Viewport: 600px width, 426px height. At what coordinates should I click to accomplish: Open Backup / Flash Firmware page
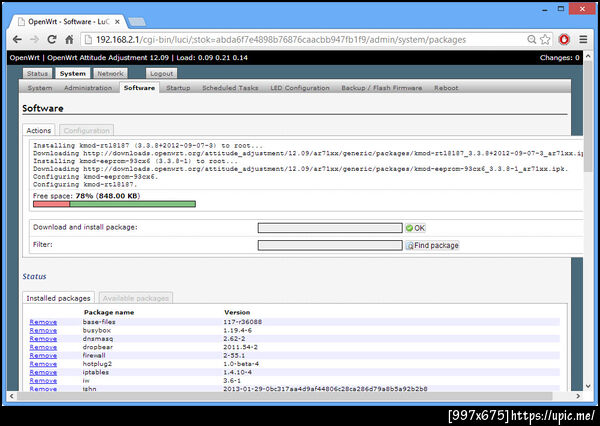click(x=382, y=88)
